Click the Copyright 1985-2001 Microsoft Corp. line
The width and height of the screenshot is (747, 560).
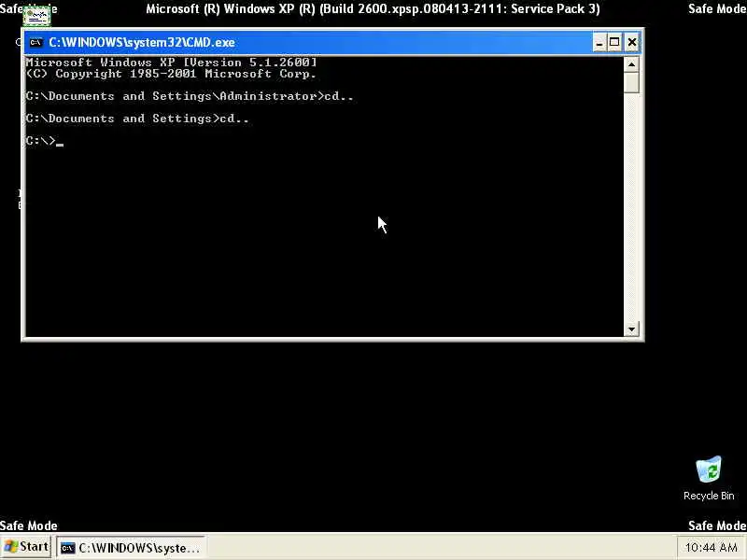point(171,74)
